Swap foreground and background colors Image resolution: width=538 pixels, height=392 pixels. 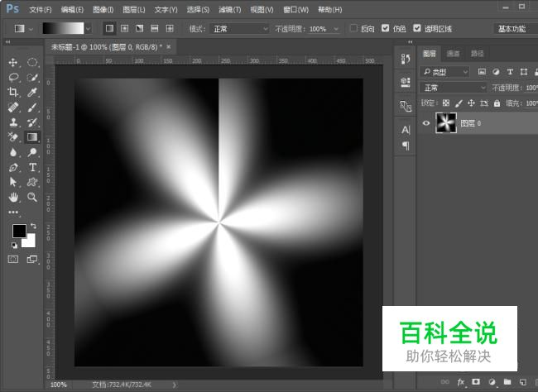33,226
